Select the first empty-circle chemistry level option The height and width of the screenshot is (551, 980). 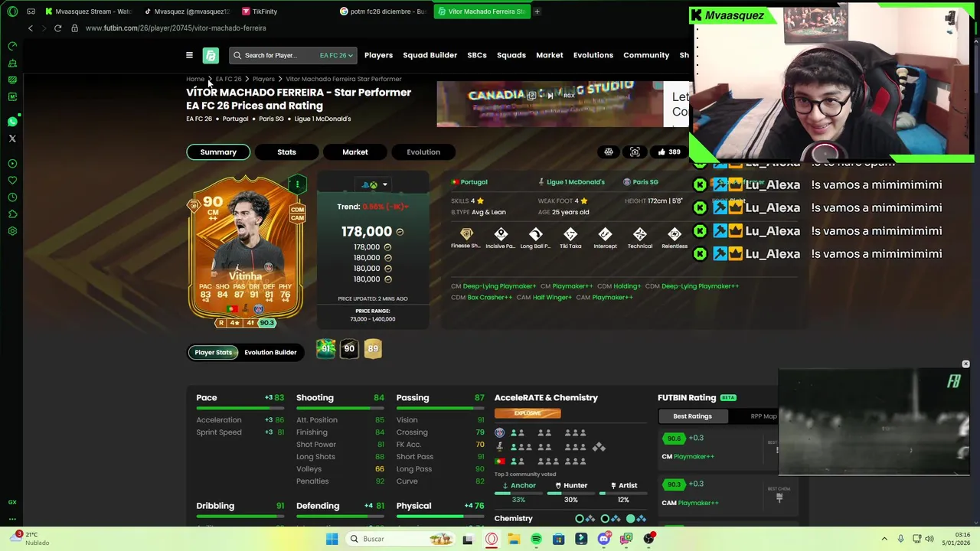[580, 519]
